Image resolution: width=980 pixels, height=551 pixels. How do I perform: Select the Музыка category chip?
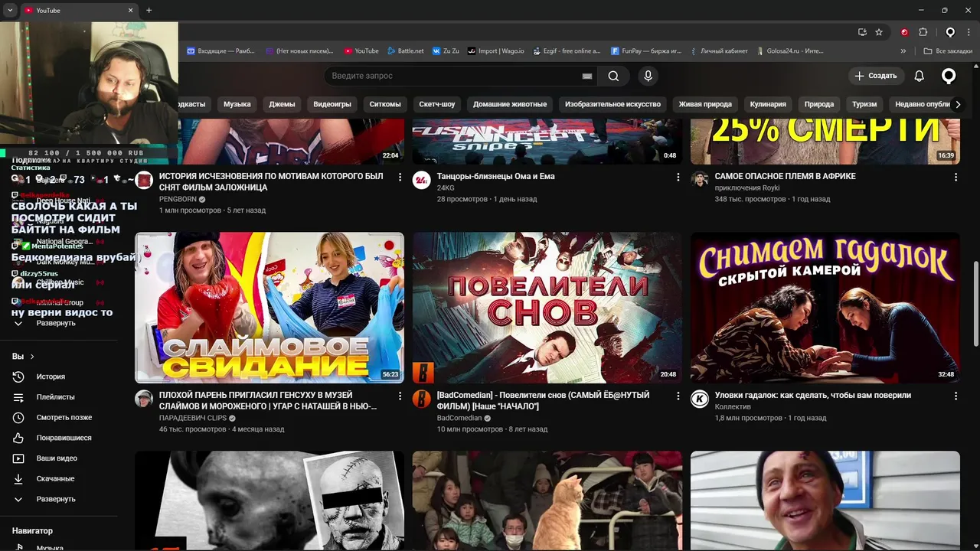237,104
